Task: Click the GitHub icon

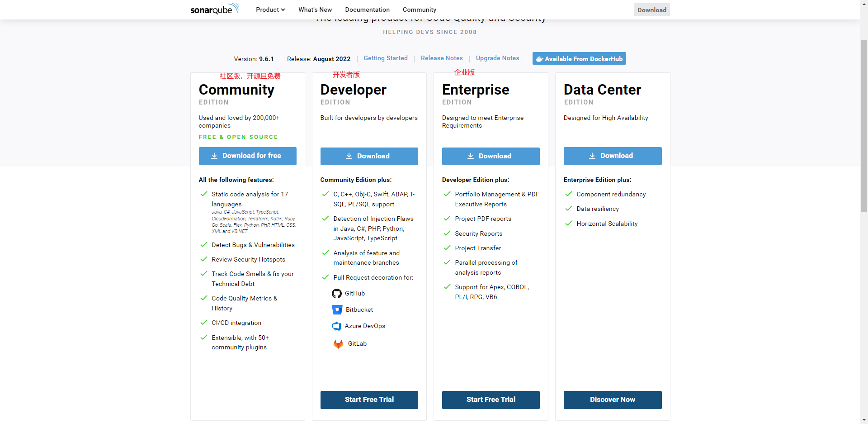Action: coord(337,294)
